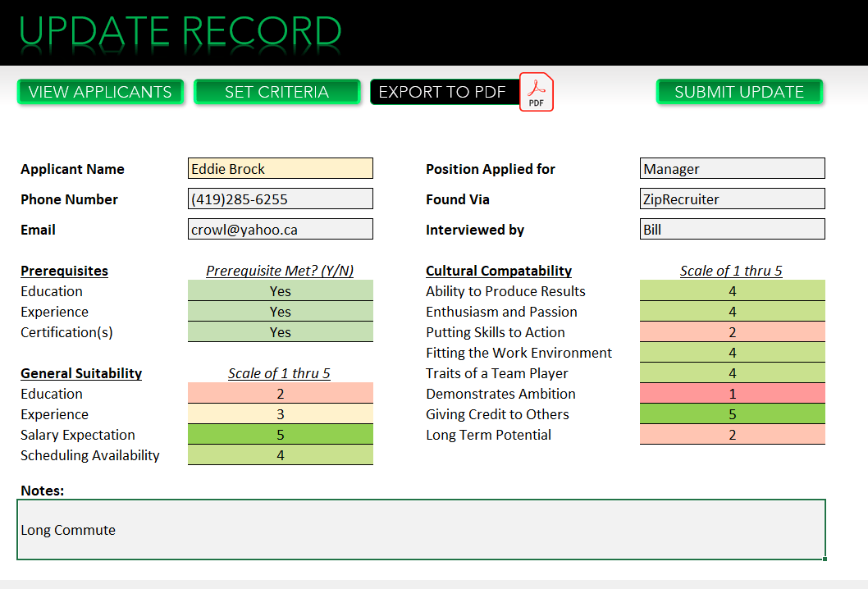Click the Adobe PDF icon
The image size is (868, 589).
click(536, 92)
